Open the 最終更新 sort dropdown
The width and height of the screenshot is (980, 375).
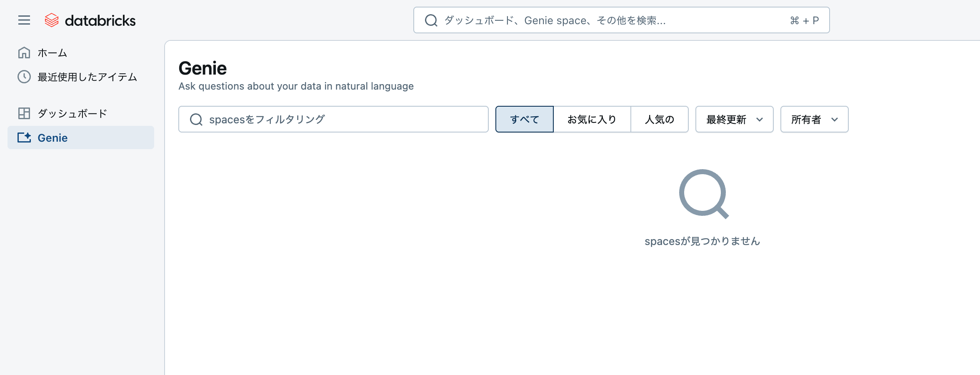[x=734, y=119]
